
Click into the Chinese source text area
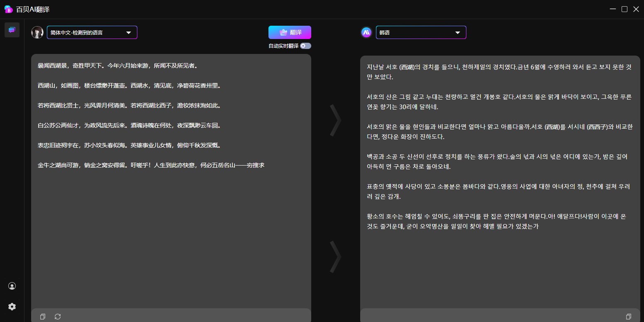click(171, 181)
